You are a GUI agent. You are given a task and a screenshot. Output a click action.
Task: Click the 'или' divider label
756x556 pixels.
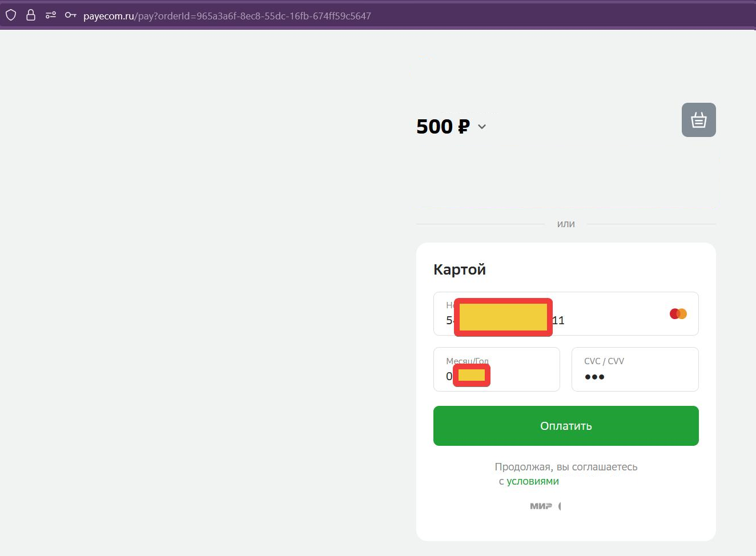[x=566, y=224]
